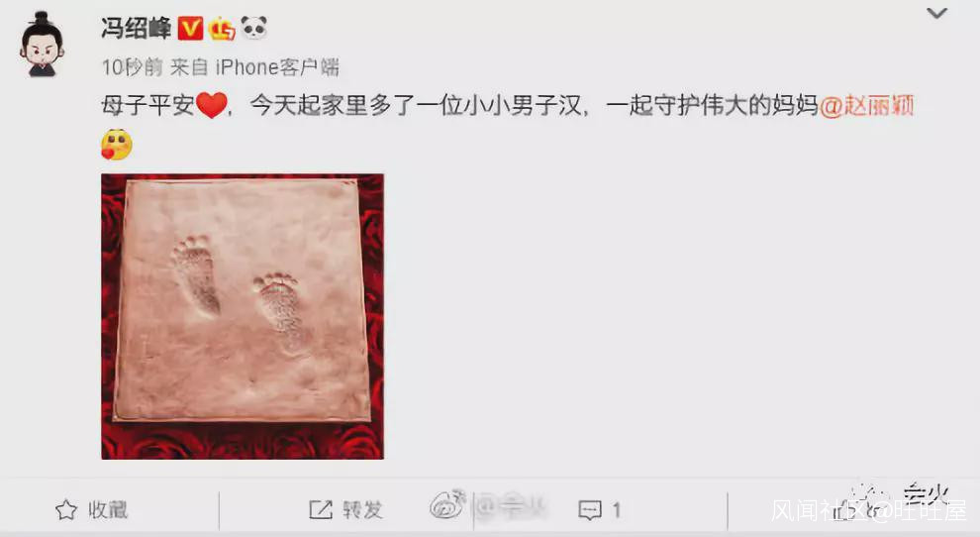This screenshot has height=537, width=980.
Task: Click the Weibo logo watermark
Action: 448,504
